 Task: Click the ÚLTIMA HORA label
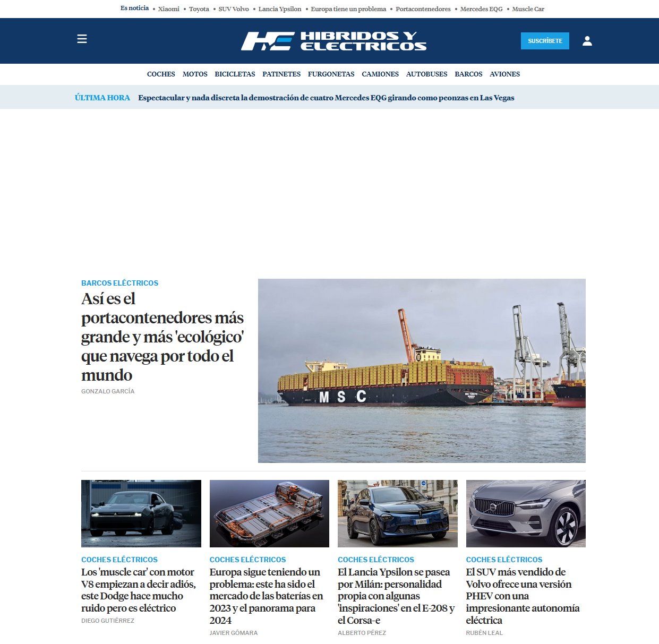102,98
